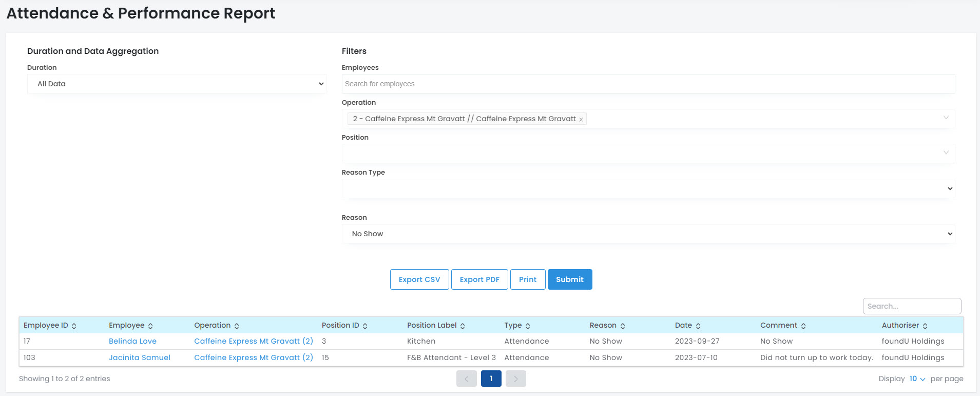Expand the Position filter dropdown

click(648, 154)
